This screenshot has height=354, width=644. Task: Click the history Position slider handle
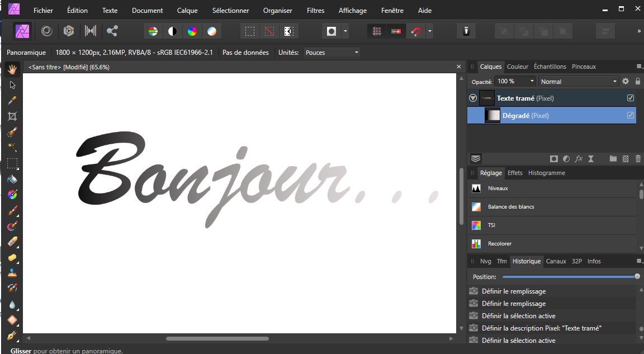point(637,276)
